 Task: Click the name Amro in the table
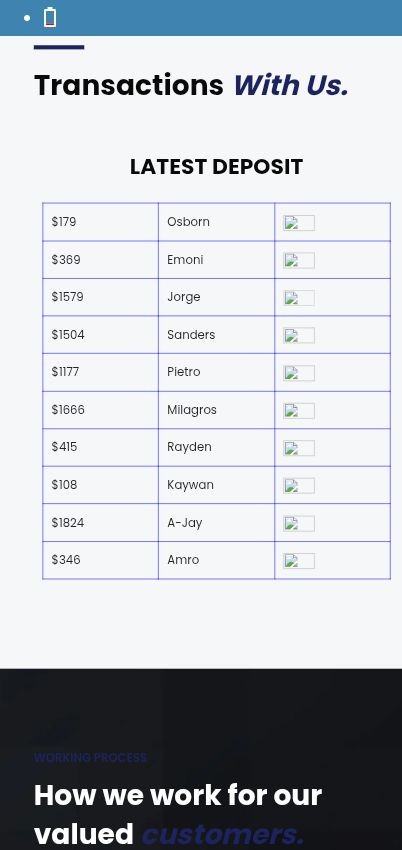(183, 559)
